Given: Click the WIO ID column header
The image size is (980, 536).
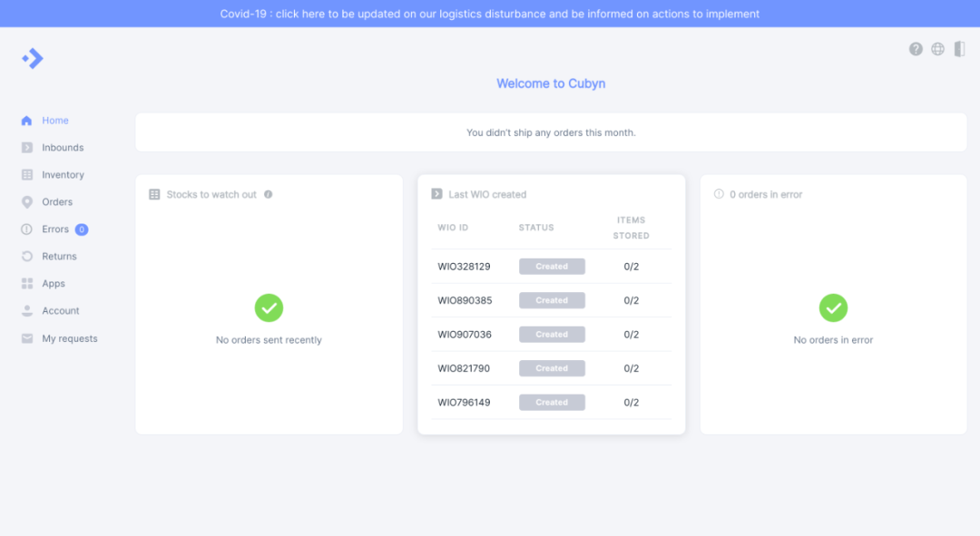Looking at the screenshot, I should pos(453,228).
